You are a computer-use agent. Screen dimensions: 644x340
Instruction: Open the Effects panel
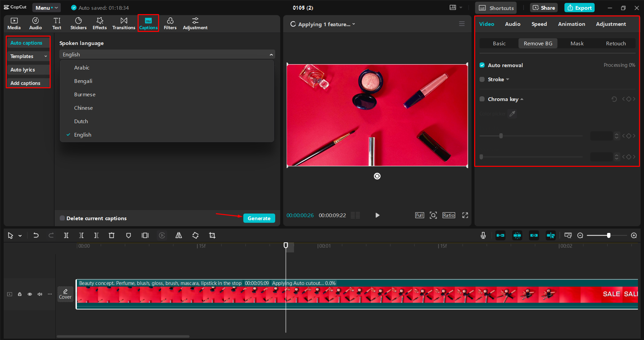click(x=100, y=23)
